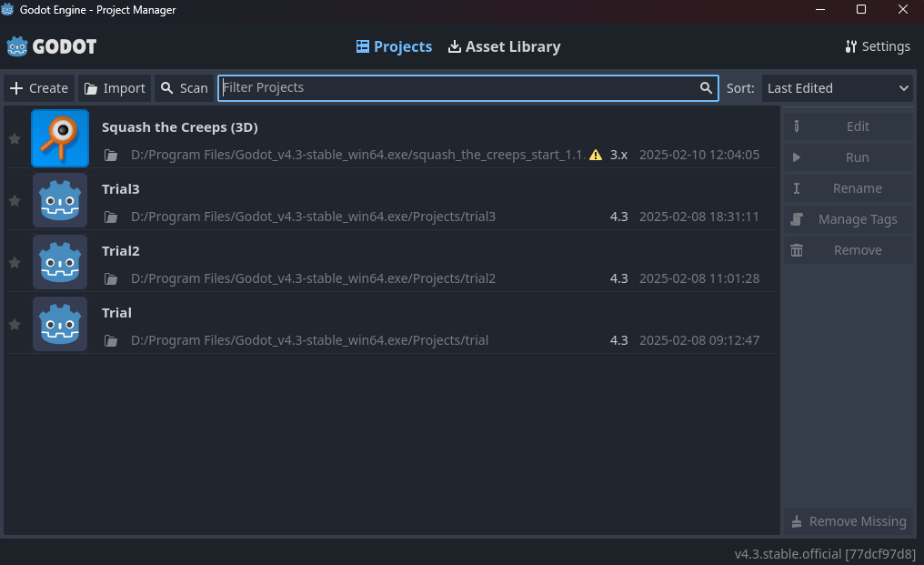
Task: Create a new project
Action: coord(39,88)
